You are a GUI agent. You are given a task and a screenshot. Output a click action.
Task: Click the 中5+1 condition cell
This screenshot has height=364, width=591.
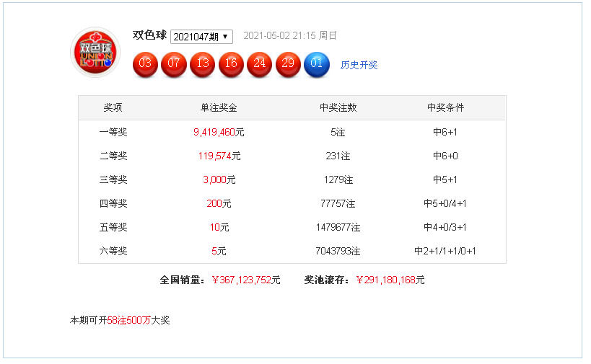(x=445, y=179)
